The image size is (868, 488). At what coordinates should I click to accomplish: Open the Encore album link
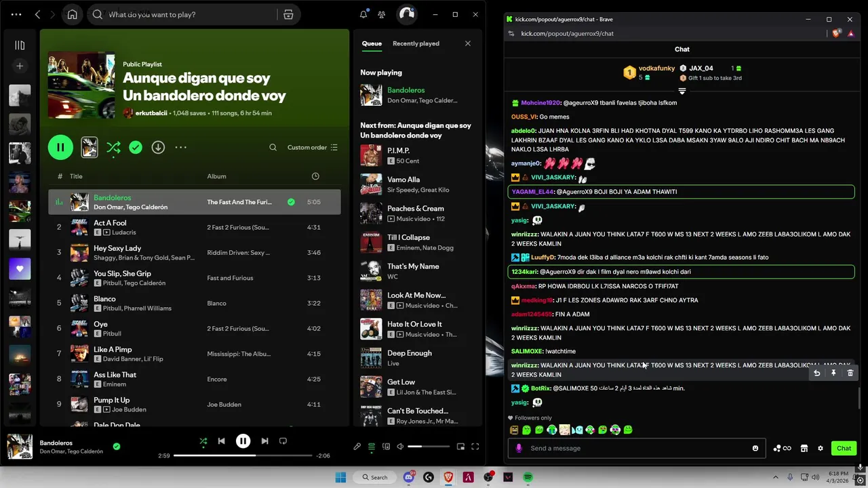[x=217, y=380]
